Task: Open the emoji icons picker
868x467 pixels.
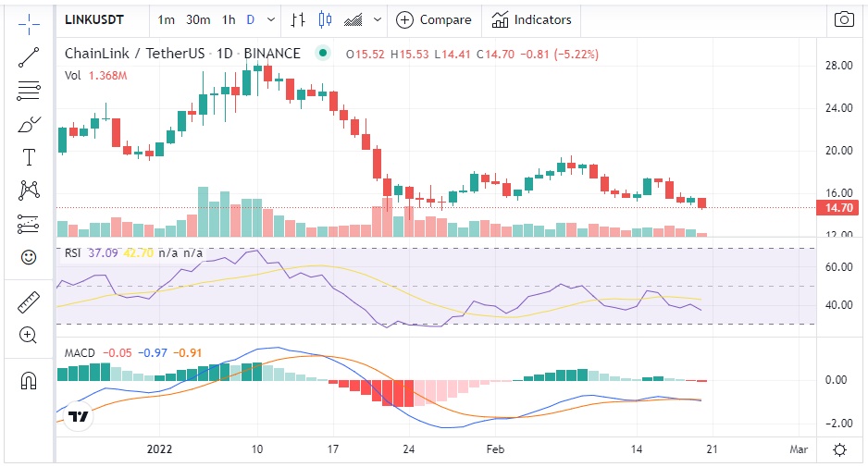Action: click(29, 257)
